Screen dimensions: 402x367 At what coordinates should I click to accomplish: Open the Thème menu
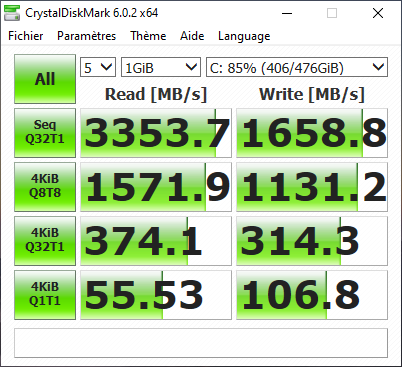(x=148, y=36)
